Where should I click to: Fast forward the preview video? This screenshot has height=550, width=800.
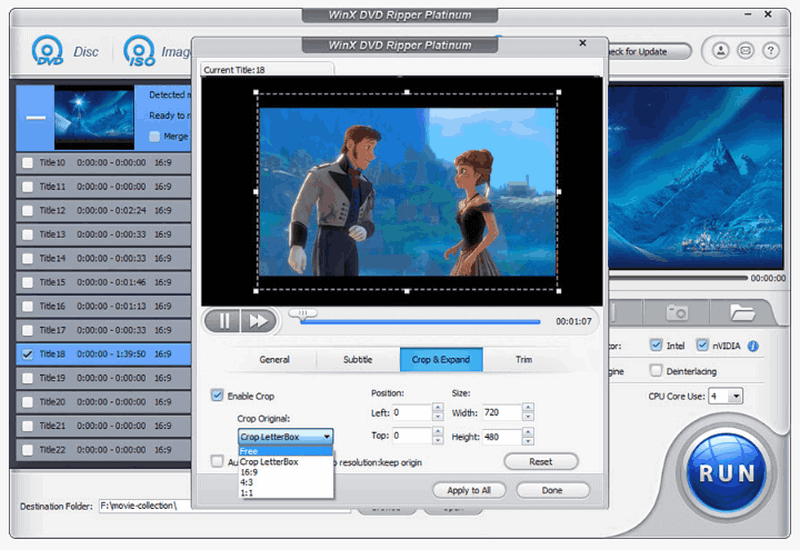pos(259,321)
